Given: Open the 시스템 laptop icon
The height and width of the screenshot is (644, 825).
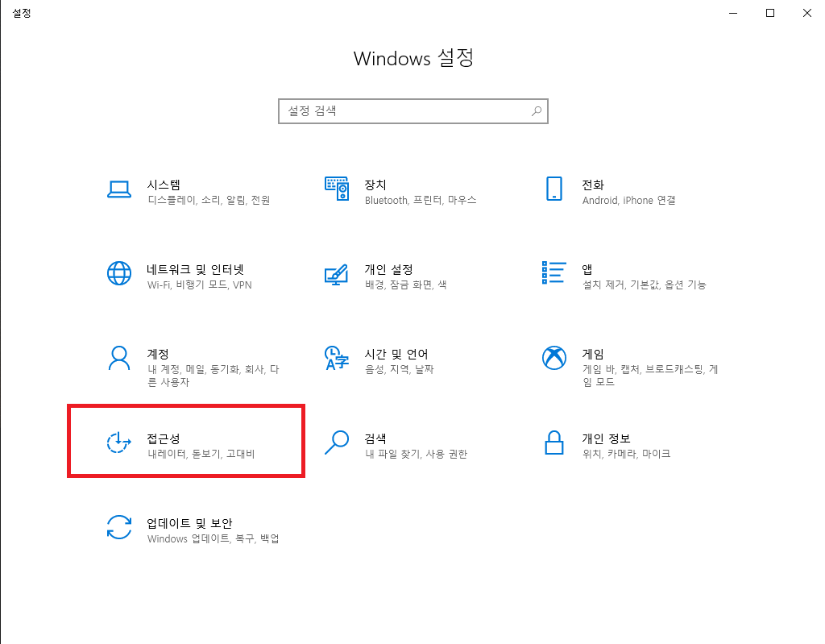Looking at the screenshot, I should (119, 189).
